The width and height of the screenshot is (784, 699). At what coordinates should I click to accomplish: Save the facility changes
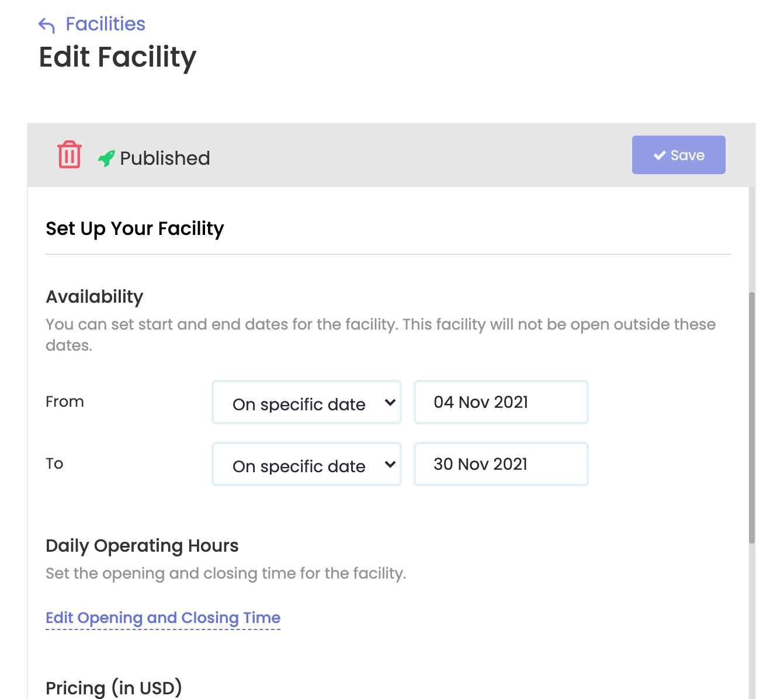click(x=679, y=155)
